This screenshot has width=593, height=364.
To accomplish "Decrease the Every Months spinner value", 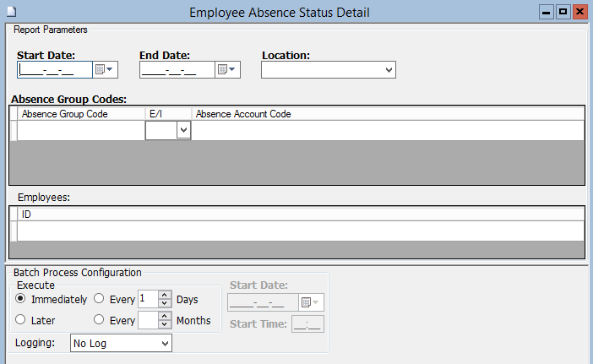I will 165,324.
